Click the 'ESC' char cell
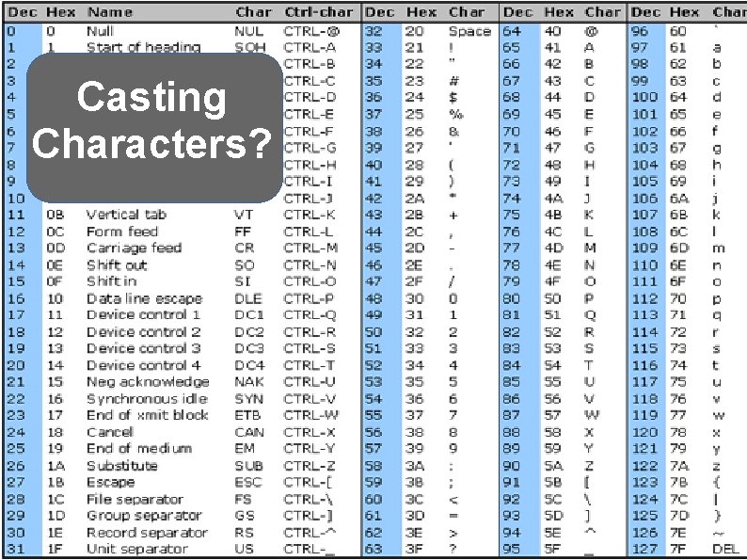 248,482
